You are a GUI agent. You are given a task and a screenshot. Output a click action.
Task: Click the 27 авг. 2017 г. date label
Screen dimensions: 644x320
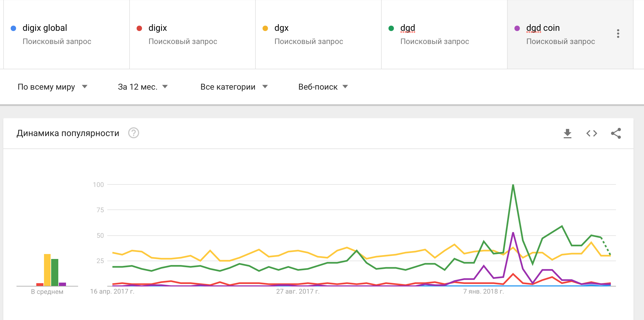(x=298, y=291)
